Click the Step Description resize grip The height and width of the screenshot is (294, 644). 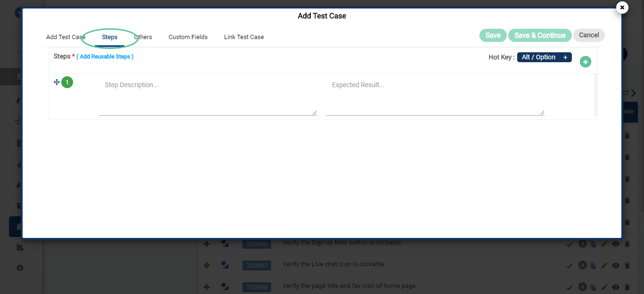[314, 113]
